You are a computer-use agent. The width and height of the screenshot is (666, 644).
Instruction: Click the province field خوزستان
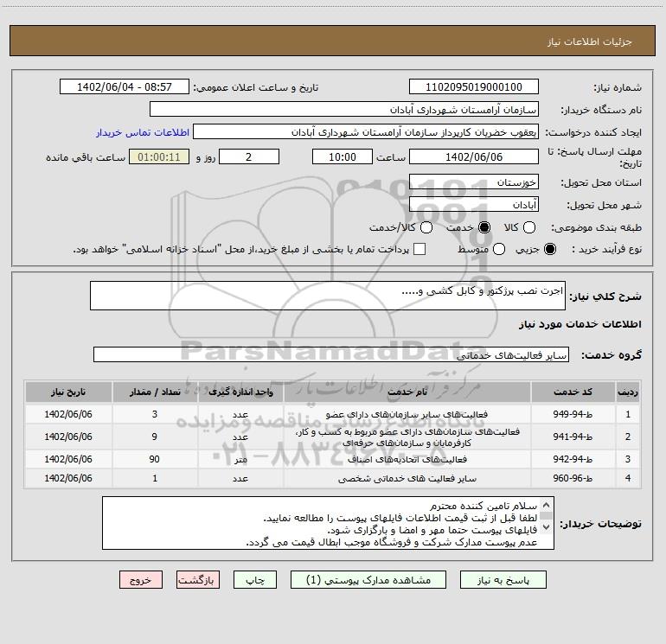474,182
